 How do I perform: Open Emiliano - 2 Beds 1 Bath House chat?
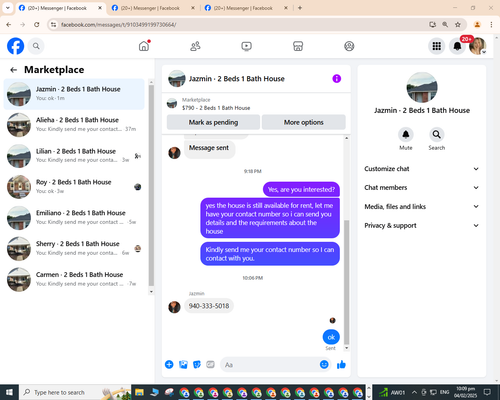pyautogui.click(x=74, y=218)
